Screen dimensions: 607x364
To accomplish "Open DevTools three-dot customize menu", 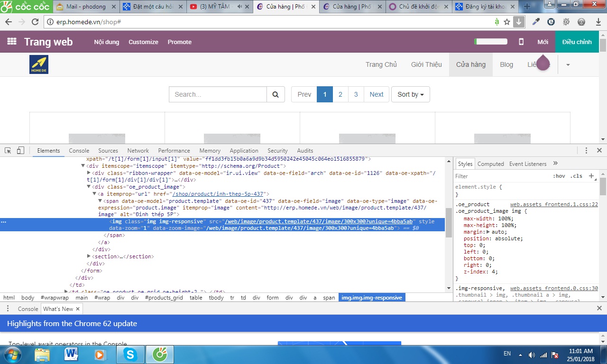I will (x=587, y=151).
